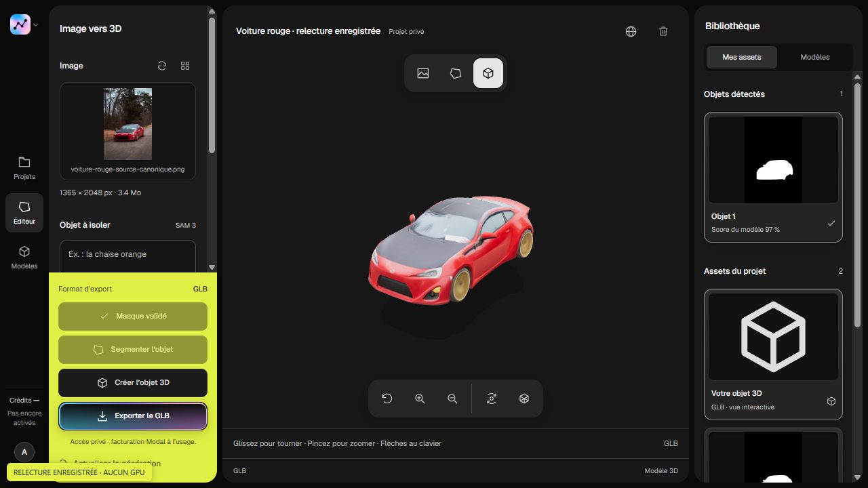Click the 'Masque validé' button

[133, 316]
